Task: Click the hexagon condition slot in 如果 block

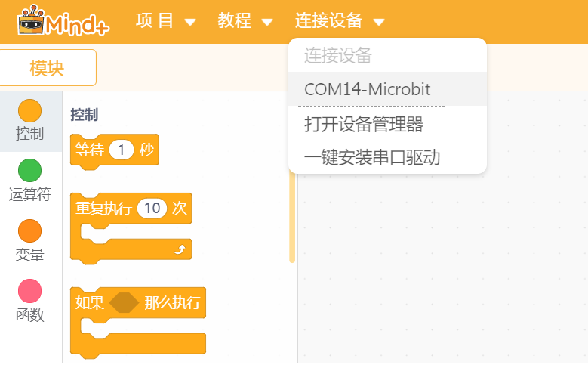Action: coord(123,303)
